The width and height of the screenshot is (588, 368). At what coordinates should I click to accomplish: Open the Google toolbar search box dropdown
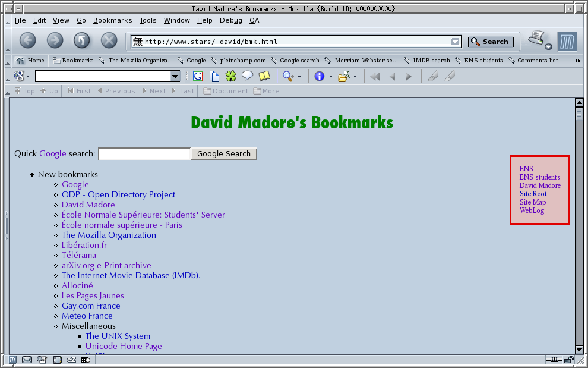(175, 76)
